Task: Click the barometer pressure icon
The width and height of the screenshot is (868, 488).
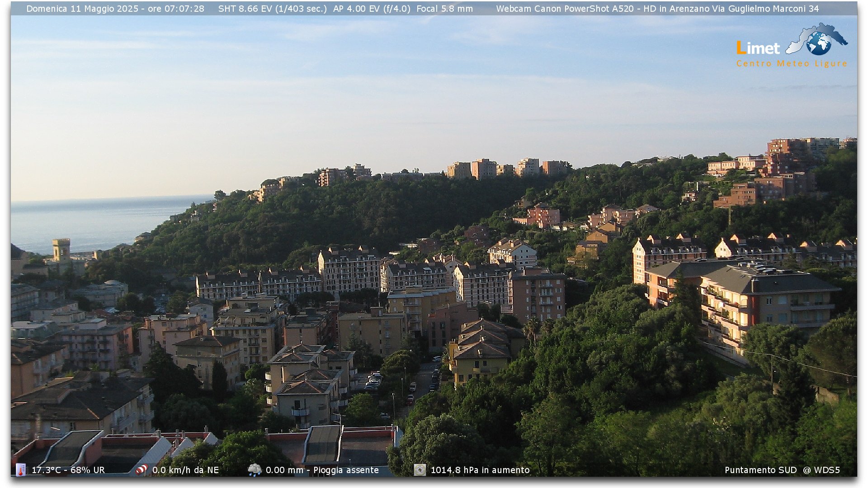Action: tap(420, 470)
